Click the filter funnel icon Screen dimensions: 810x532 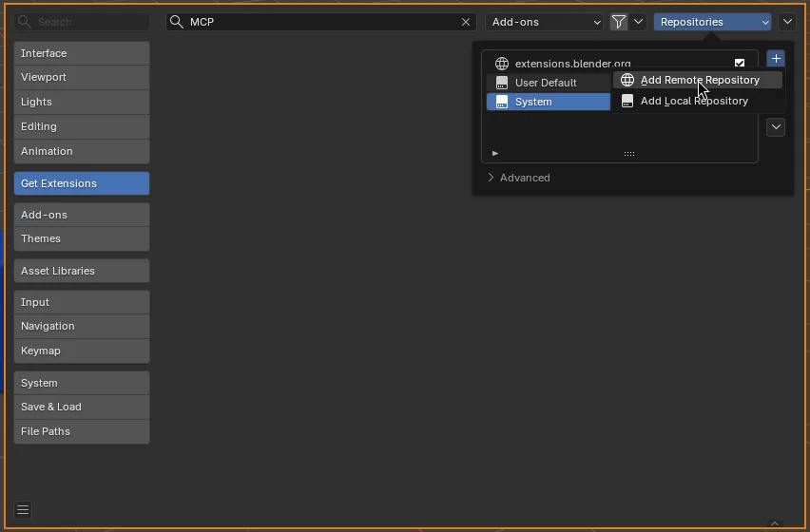coord(619,22)
